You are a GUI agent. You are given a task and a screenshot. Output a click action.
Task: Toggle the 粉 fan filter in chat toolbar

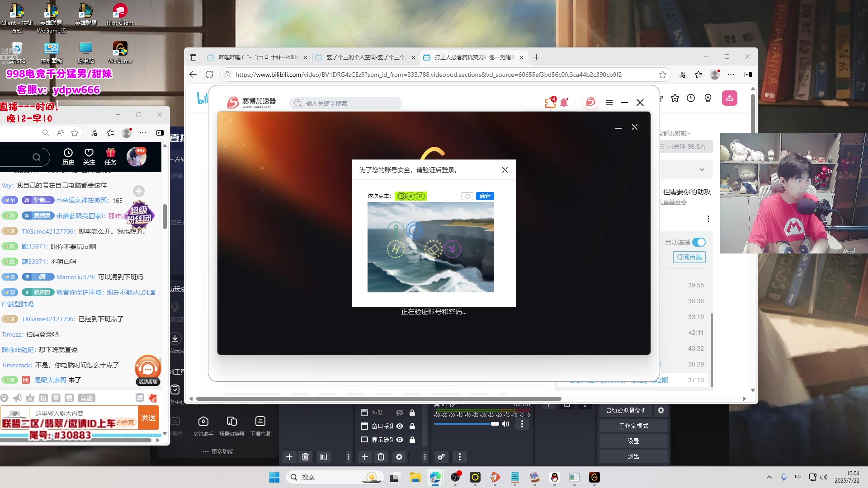click(43, 398)
